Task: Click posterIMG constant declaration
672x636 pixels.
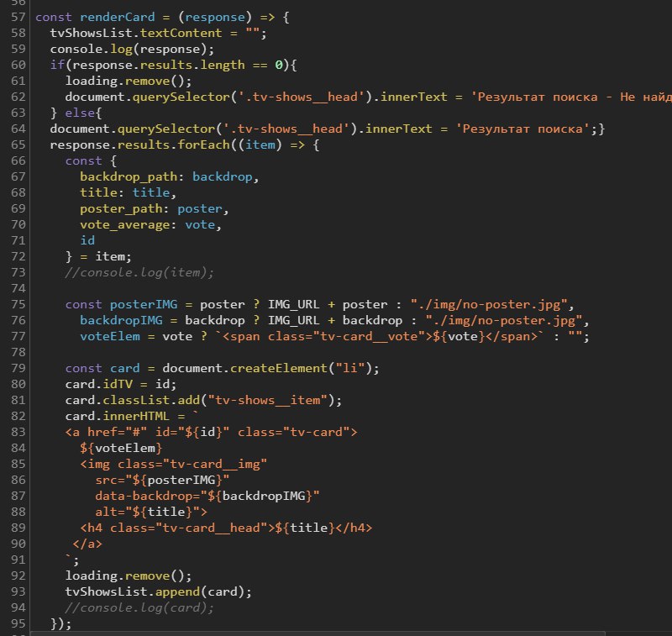Action: pyautogui.click(x=143, y=304)
